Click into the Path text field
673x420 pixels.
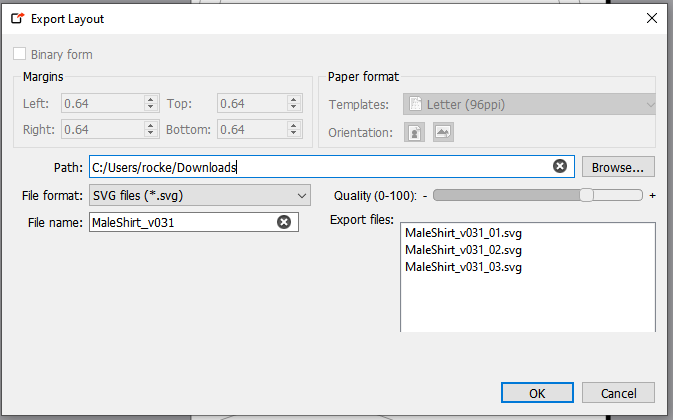point(332,166)
